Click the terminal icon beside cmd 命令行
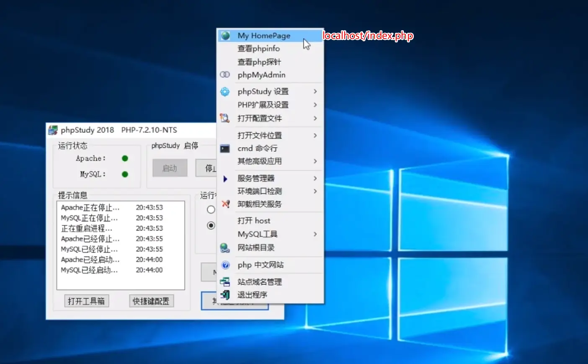The height and width of the screenshot is (364, 588). (225, 148)
